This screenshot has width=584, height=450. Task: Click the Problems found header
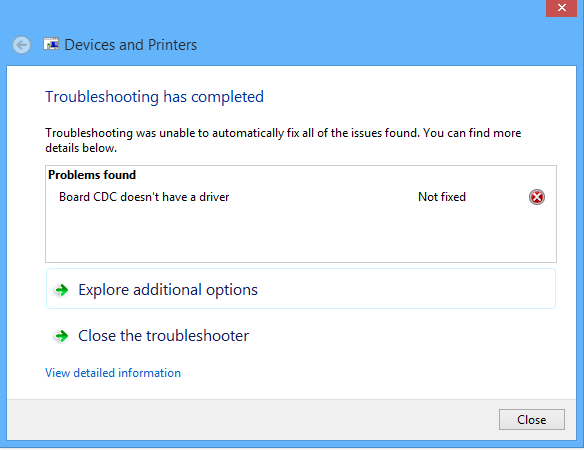coord(92,175)
